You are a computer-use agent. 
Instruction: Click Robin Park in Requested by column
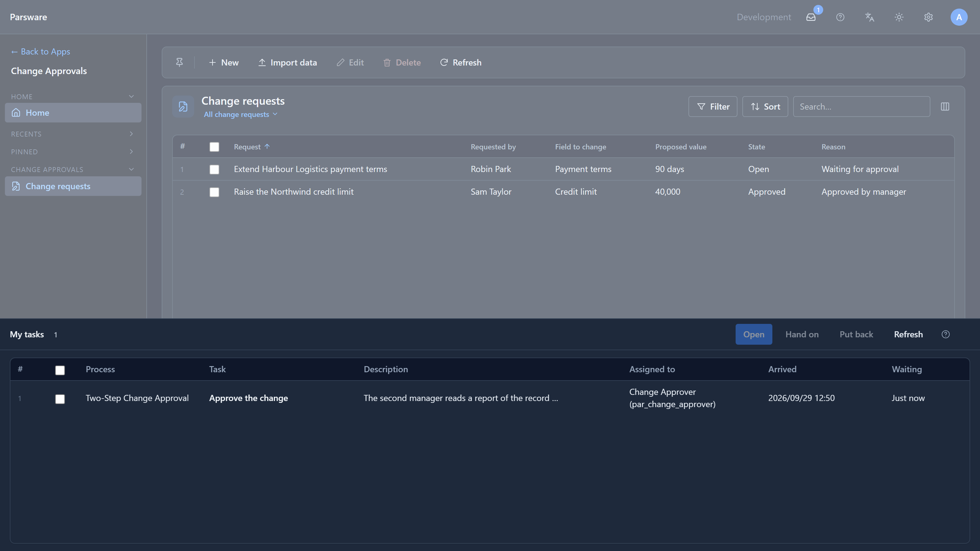pos(491,169)
